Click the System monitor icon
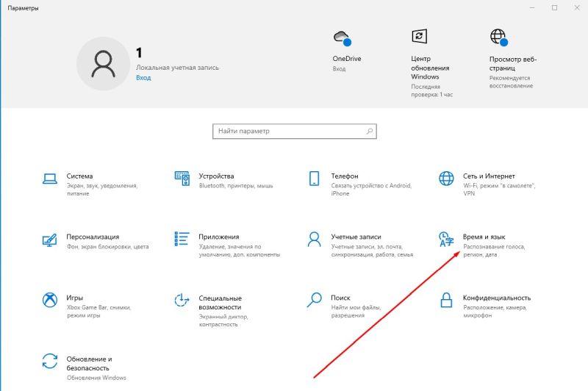The image size is (588, 391). 50,179
